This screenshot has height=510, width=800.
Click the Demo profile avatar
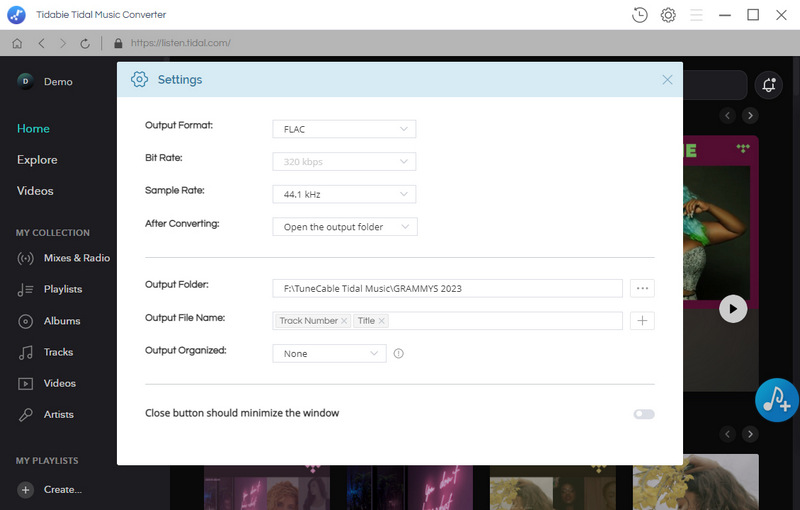point(26,82)
